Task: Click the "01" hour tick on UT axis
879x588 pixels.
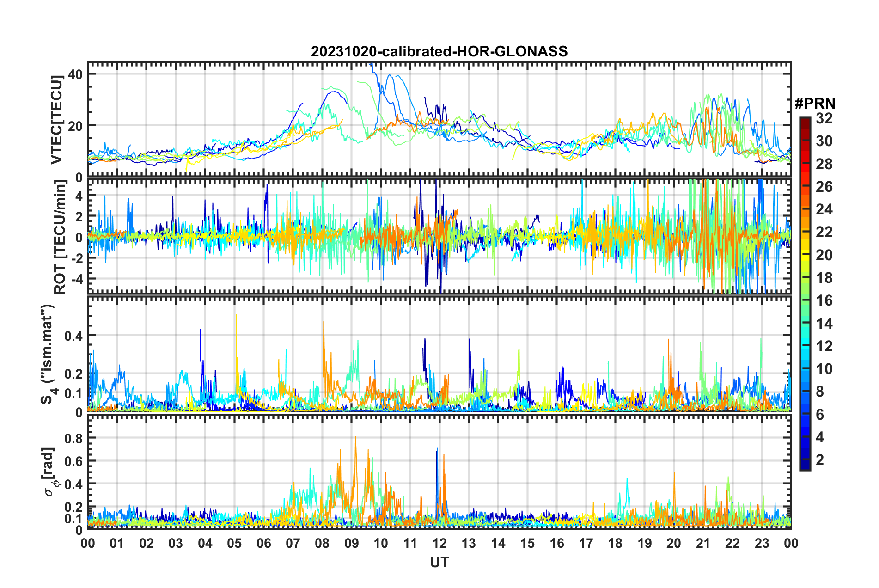Action: [x=117, y=543]
